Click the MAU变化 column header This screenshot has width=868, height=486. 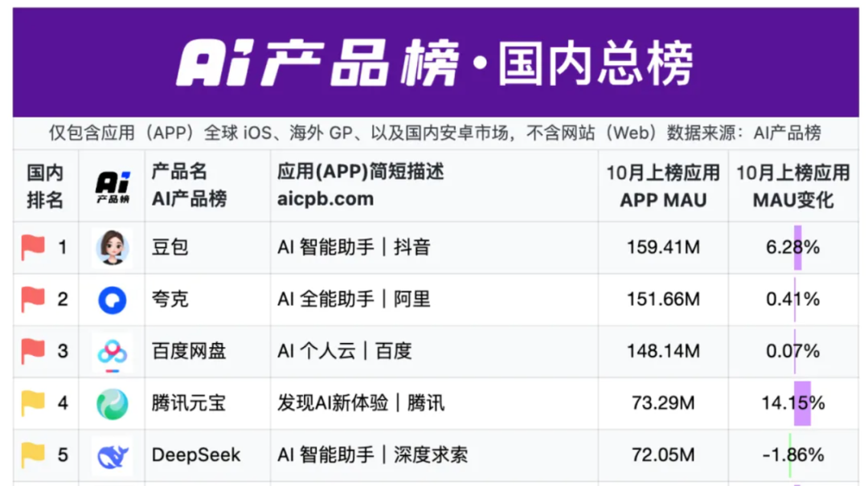pos(793,186)
